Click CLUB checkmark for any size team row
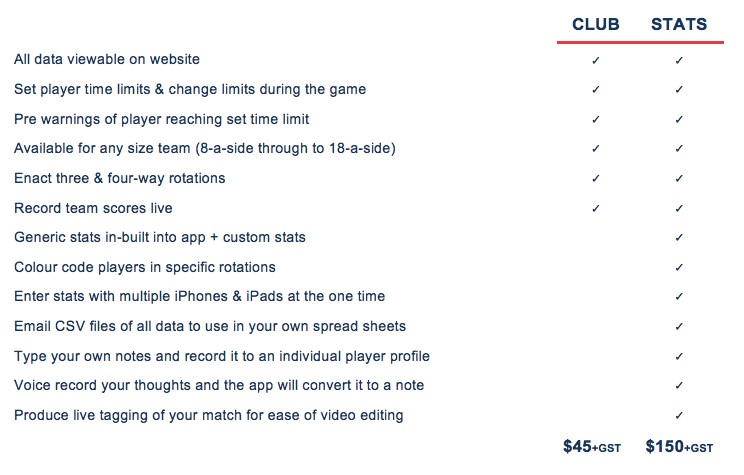Viewport: 744px width, 475px height. tap(596, 149)
